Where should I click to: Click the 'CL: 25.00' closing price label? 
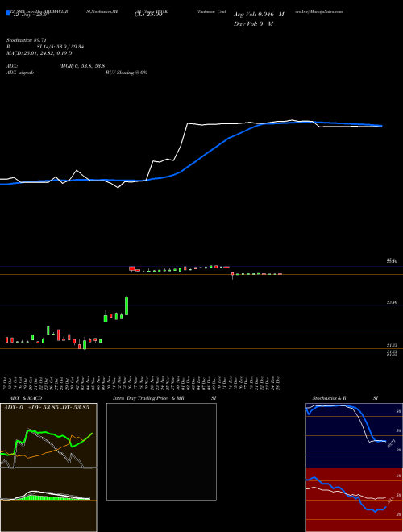(x=148, y=15)
